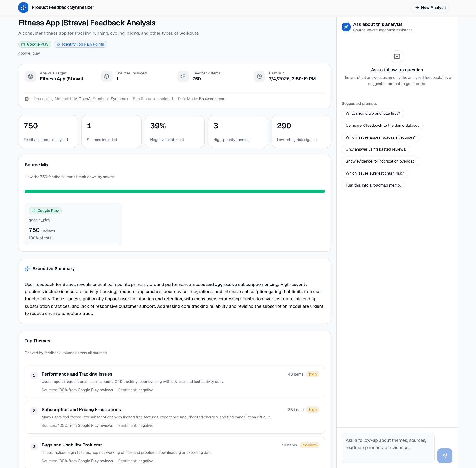Image resolution: width=476 pixels, height=468 pixels.
Task: Click the green Source Mix progress bar
Action: pyautogui.click(x=175, y=191)
